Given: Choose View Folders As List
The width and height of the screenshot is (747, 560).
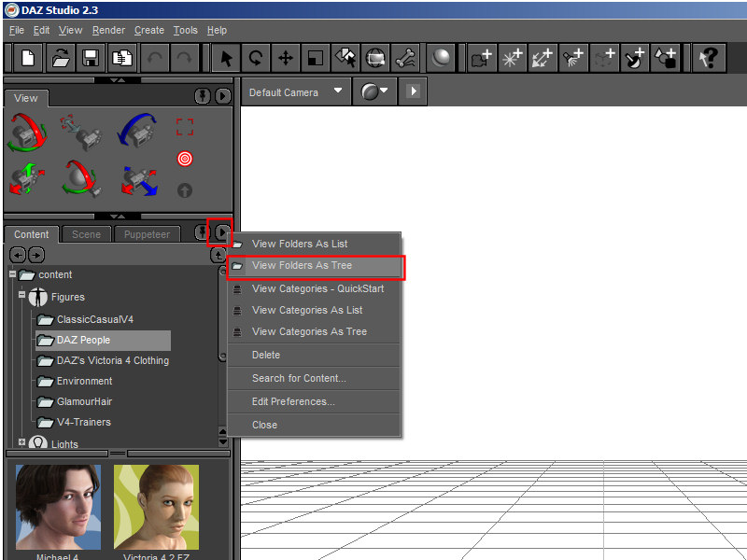Looking at the screenshot, I should tap(315, 244).
